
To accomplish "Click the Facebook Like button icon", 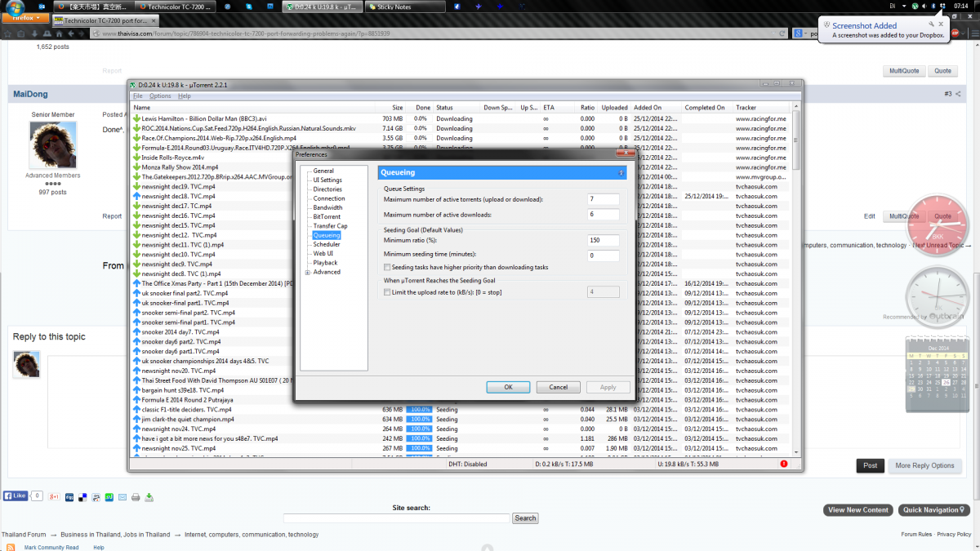I will 16,495.
